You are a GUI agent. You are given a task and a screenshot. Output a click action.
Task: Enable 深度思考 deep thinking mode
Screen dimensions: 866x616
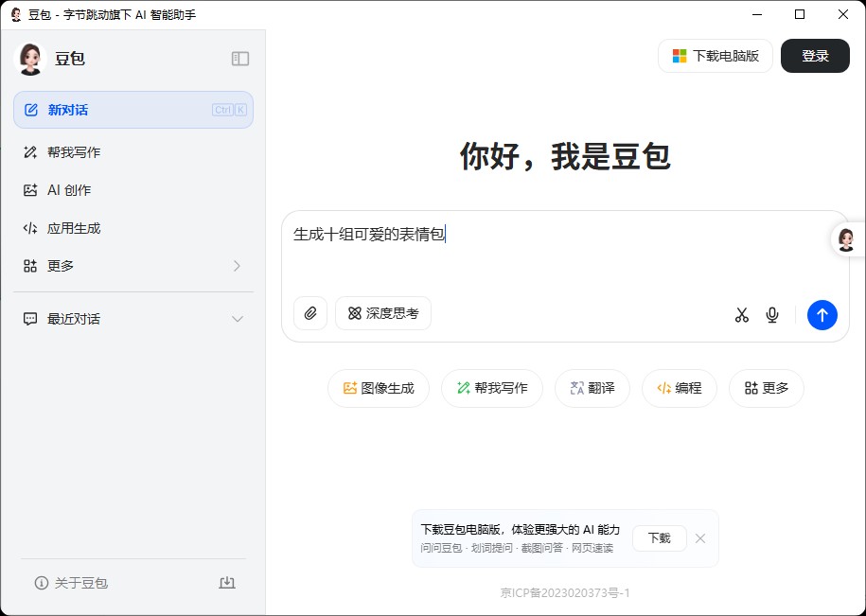[x=382, y=313]
